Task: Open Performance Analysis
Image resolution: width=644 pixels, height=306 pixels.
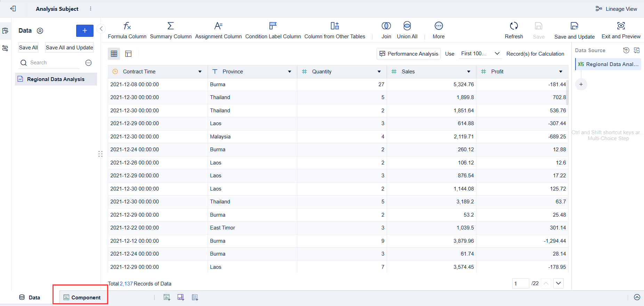Action: point(409,54)
